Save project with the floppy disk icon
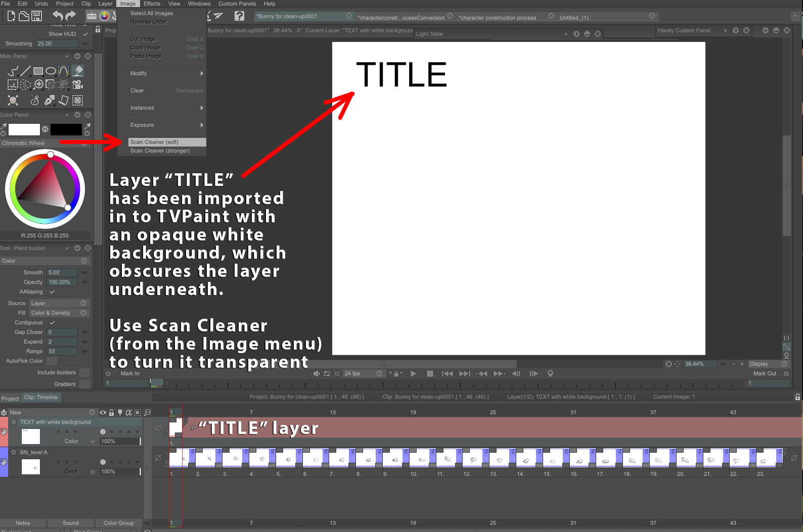The image size is (803, 532). (x=36, y=16)
